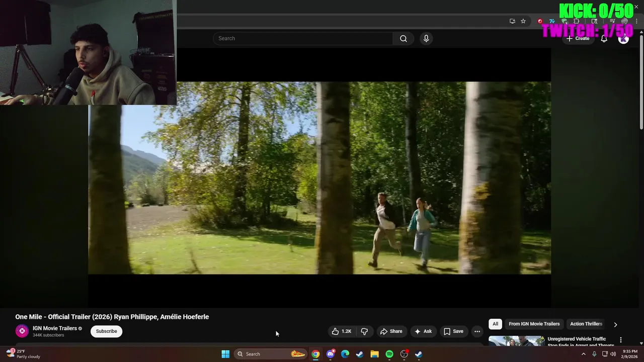Viewport: 644px width, 362px height.
Task: Open the weather widget showing 25°F
Action: click(23, 354)
